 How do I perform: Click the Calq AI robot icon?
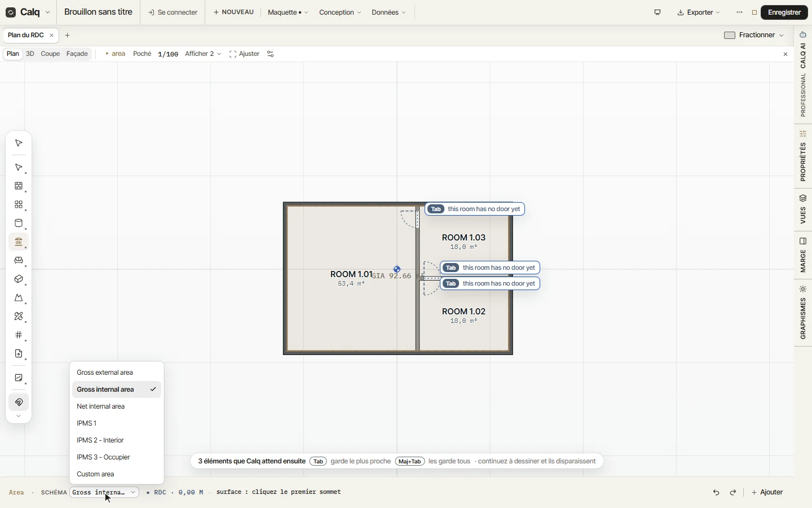click(804, 35)
